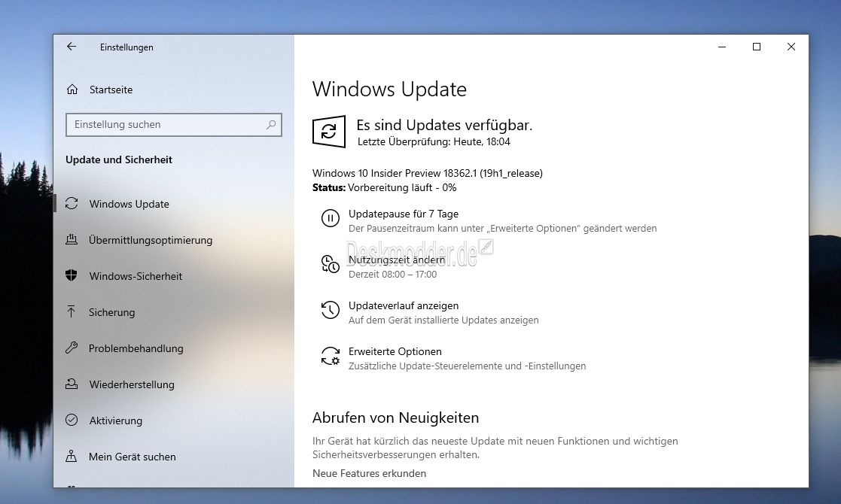Select Windows Update in the sidebar

pos(130,204)
